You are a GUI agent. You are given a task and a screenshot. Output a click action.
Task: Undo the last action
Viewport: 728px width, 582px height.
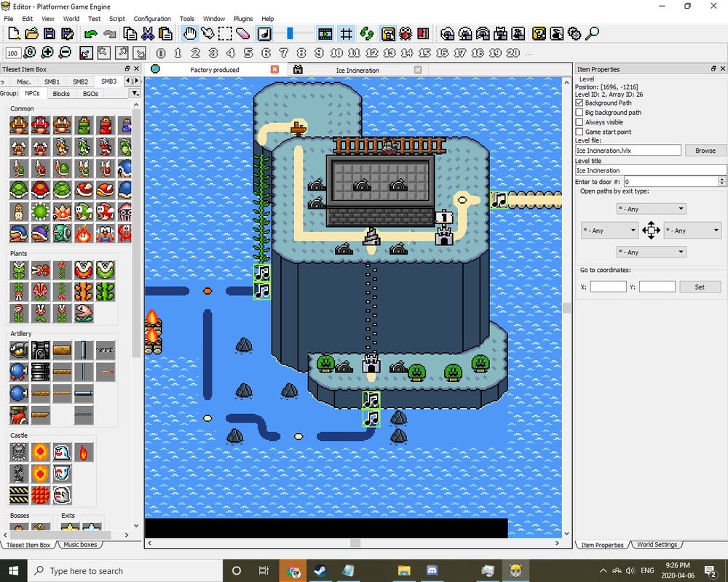point(91,33)
